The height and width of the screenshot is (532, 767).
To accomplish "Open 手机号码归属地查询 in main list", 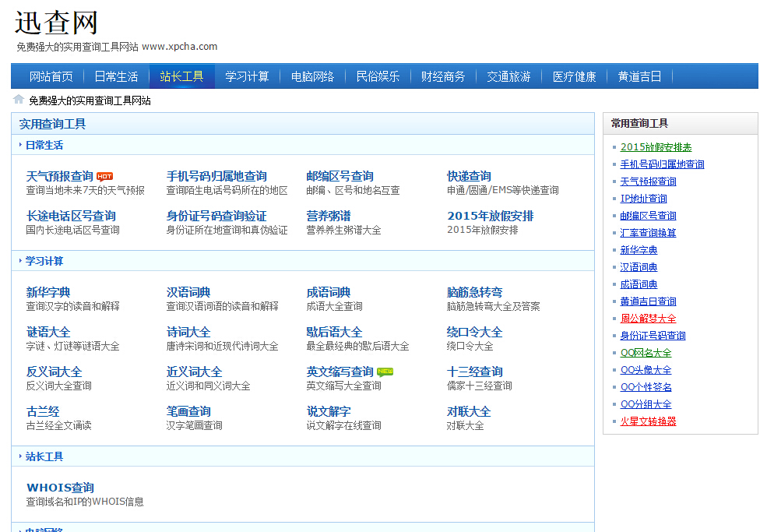I will point(216,176).
